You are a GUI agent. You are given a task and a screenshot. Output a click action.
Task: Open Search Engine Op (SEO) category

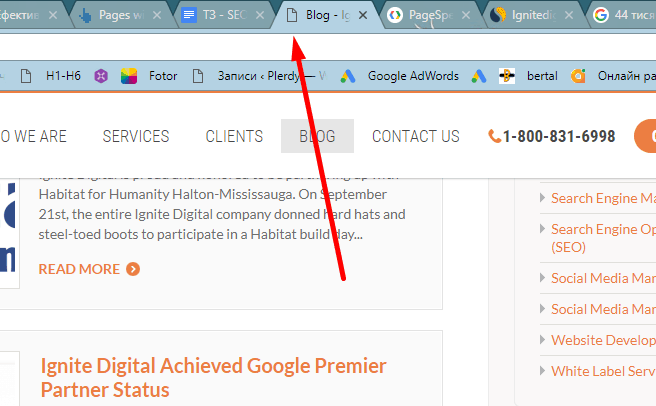(603, 238)
